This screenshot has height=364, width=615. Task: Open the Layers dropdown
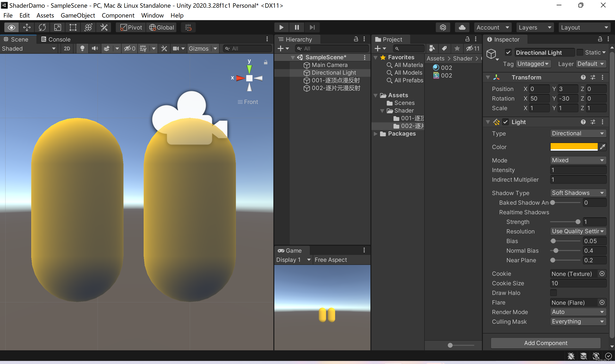(535, 27)
